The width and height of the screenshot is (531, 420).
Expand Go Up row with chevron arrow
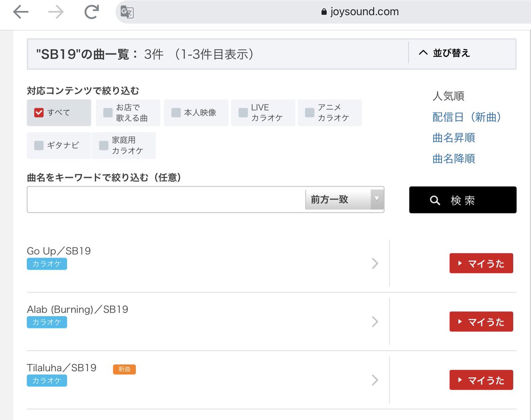(375, 263)
